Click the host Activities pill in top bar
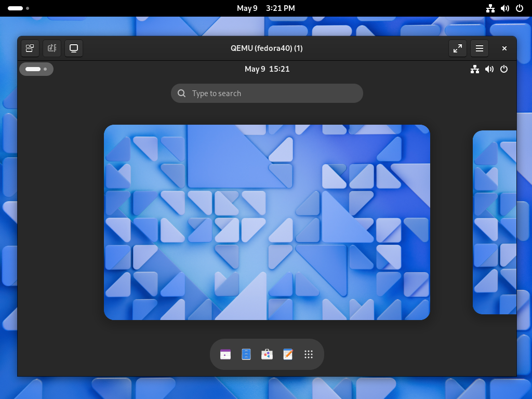 tap(18, 8)
